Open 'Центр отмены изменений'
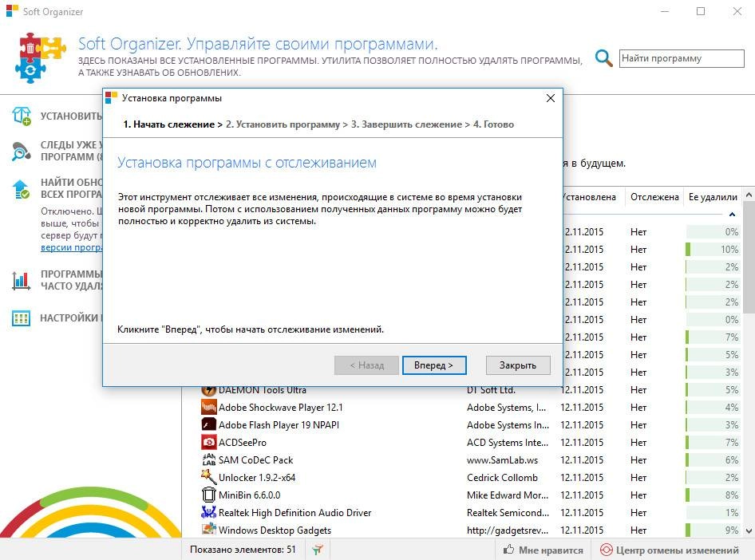The image size is (755, 560). 677,550
